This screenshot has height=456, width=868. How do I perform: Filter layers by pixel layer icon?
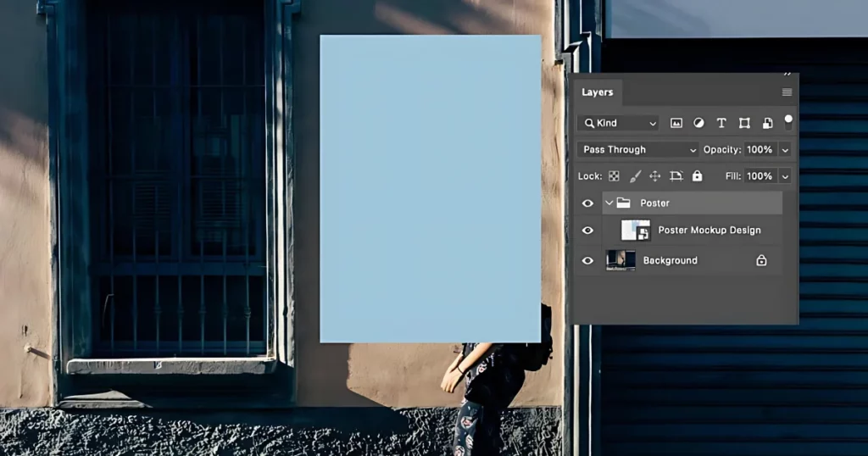coord(676,123)
